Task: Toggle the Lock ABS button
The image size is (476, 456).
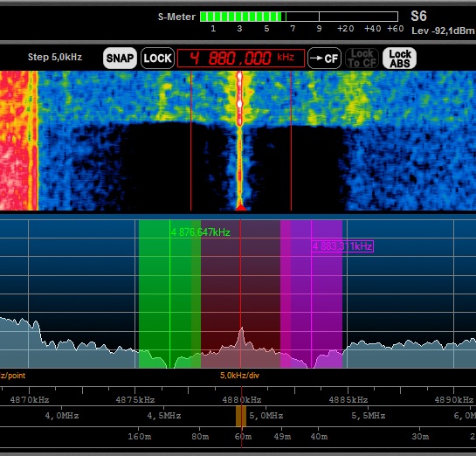Action: click(x=399, y=58)
